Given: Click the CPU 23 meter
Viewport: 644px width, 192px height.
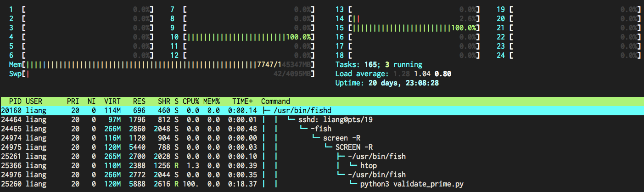Looking at the screenshot, I should tap(569, 46).
